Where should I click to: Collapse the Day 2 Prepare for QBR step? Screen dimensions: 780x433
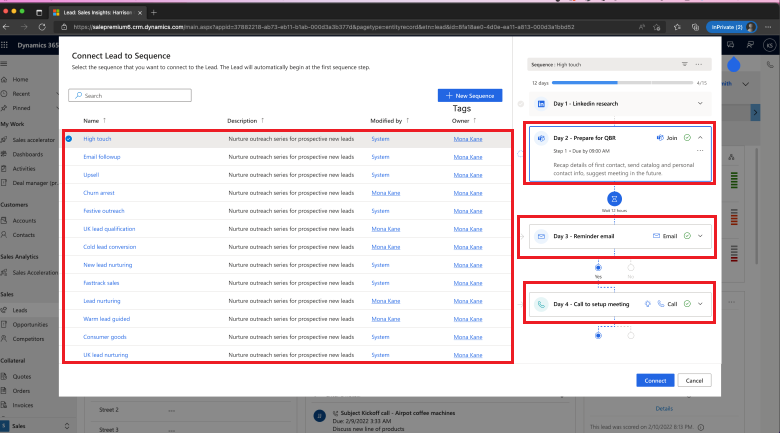pos(700,138)
